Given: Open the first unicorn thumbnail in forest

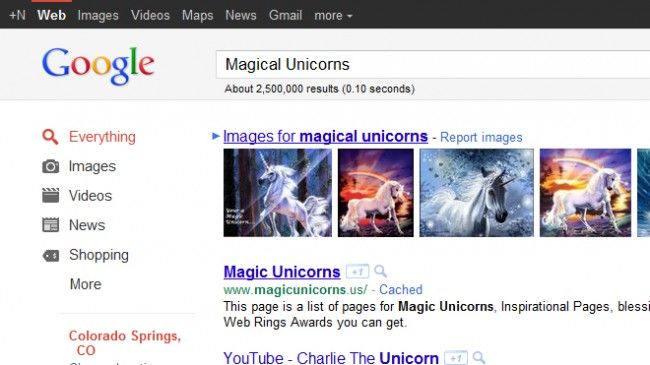Looking at the screenshot, I should pyautogui.click(x=277, y=193).
